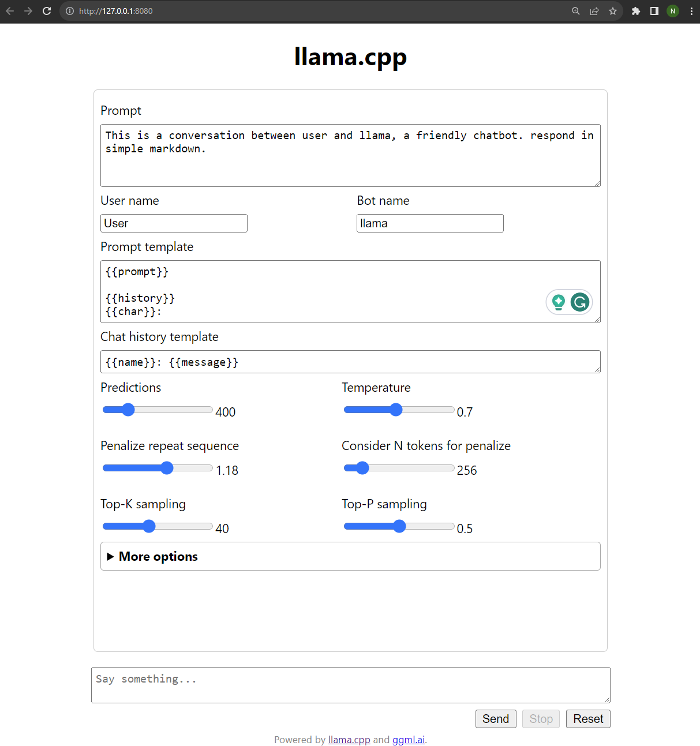Click the User name label

[x=130, y=200]
